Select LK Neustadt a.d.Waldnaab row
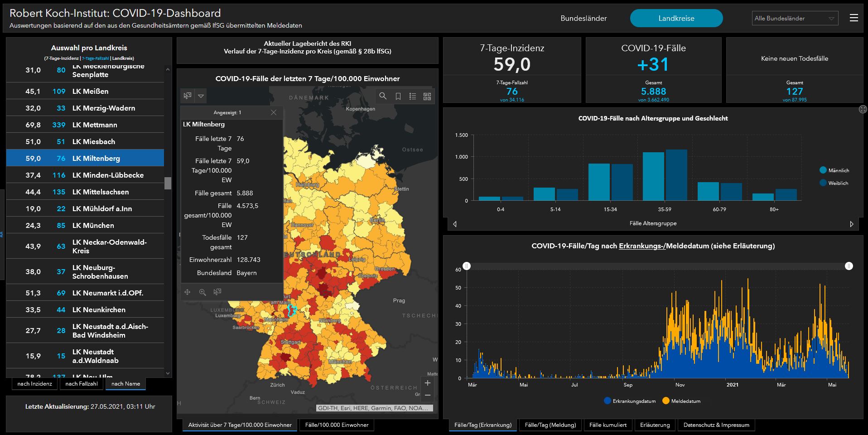The width and height of the screenshot is (868, 435). (85, 356)
